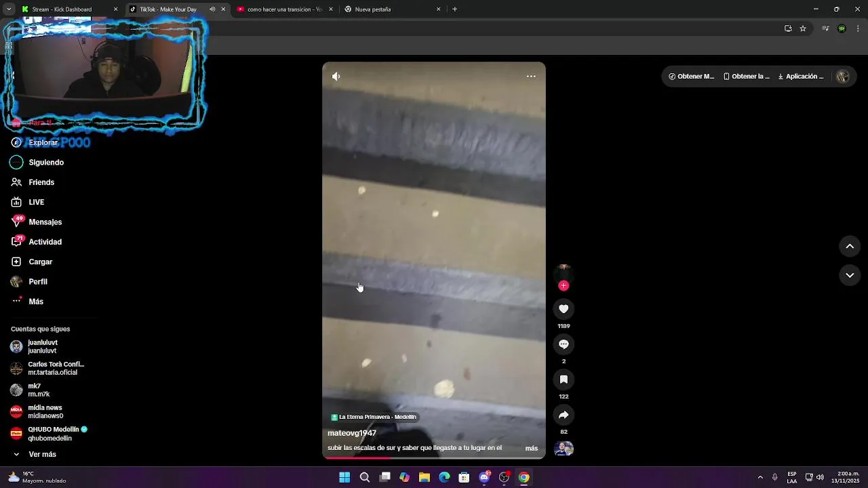
Task: Close the TikTok - Make Your Day tab
Action: [x=223, y=9]
